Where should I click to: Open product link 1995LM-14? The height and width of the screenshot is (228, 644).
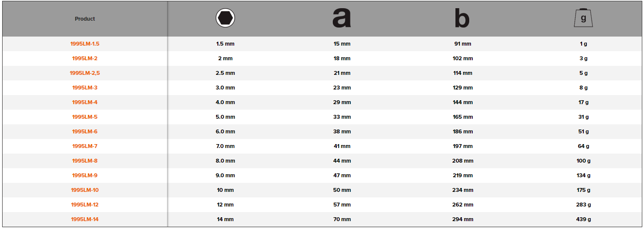pos(85,219)
